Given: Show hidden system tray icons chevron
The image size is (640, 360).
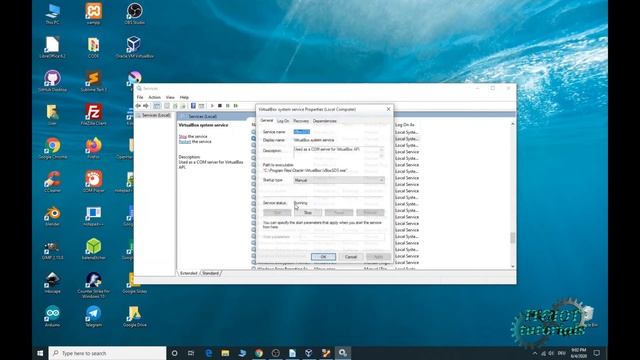Looking at the screenshot, I should [x=535, y=353].
